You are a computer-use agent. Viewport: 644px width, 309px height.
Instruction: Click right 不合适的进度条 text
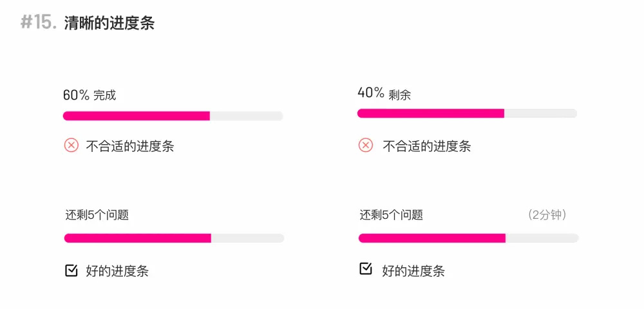[427, 146]
